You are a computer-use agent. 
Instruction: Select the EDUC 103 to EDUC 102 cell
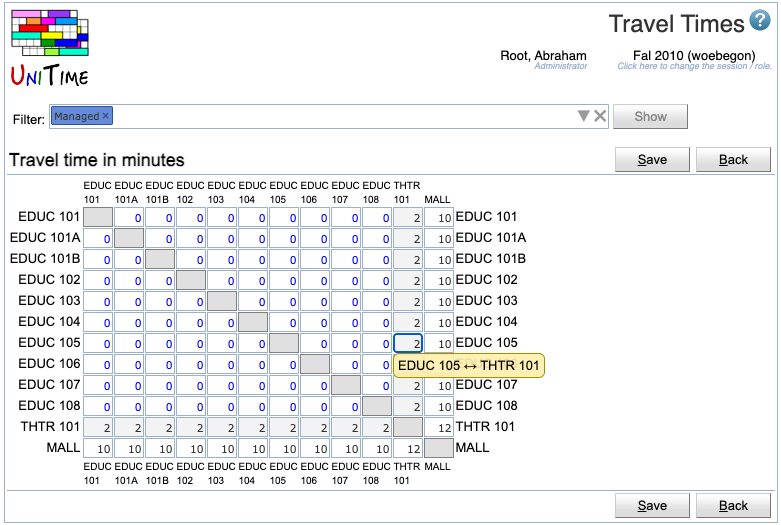[191, 301]
